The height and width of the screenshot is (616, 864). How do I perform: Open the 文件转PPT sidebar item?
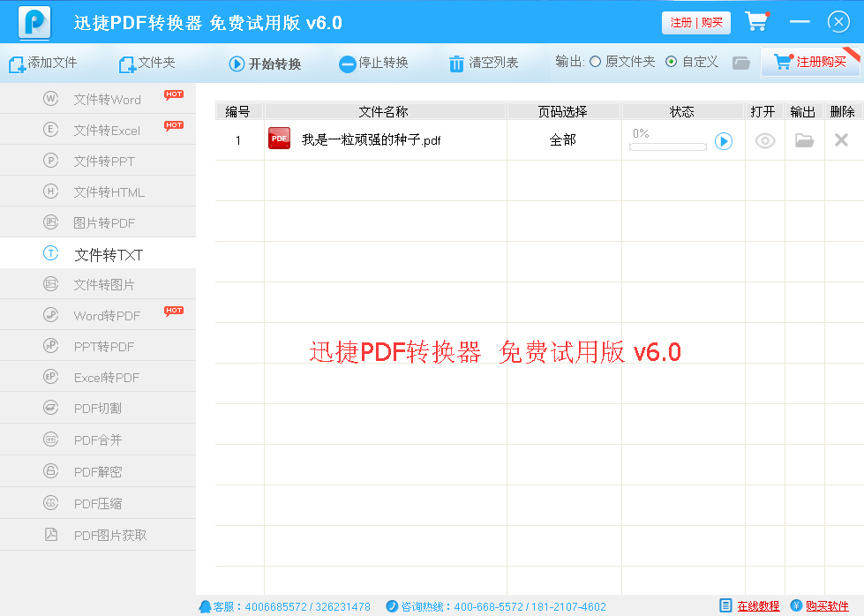point(98,161)
